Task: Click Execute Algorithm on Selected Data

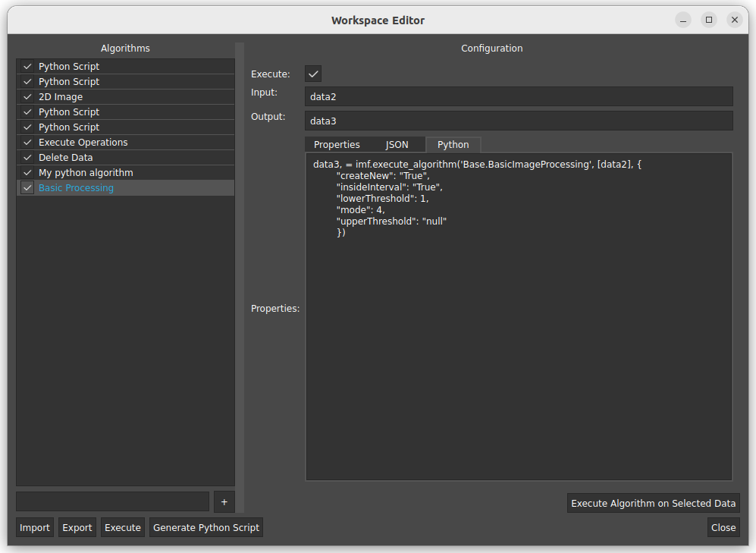Action: (653, 503)
